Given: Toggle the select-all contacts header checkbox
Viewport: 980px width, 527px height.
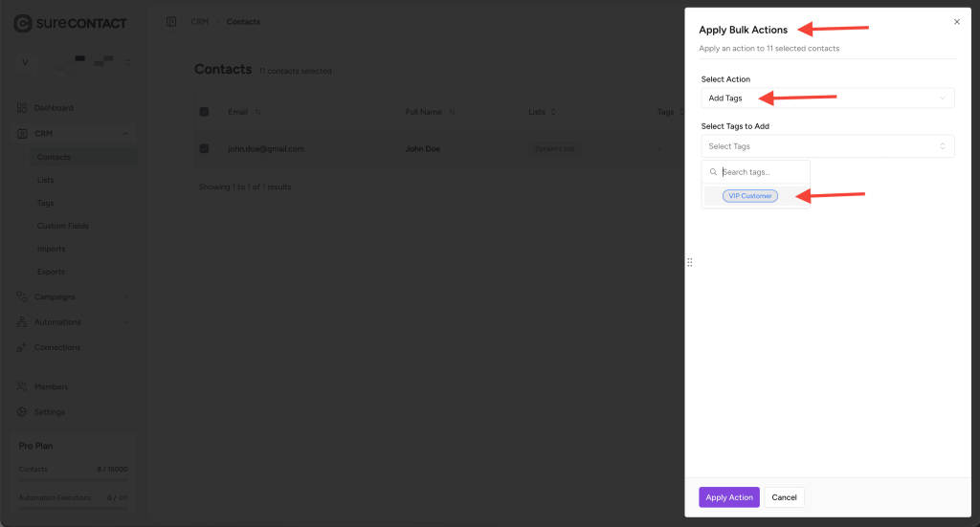Looking at the screenshot, I should click(x=204, y=112).
